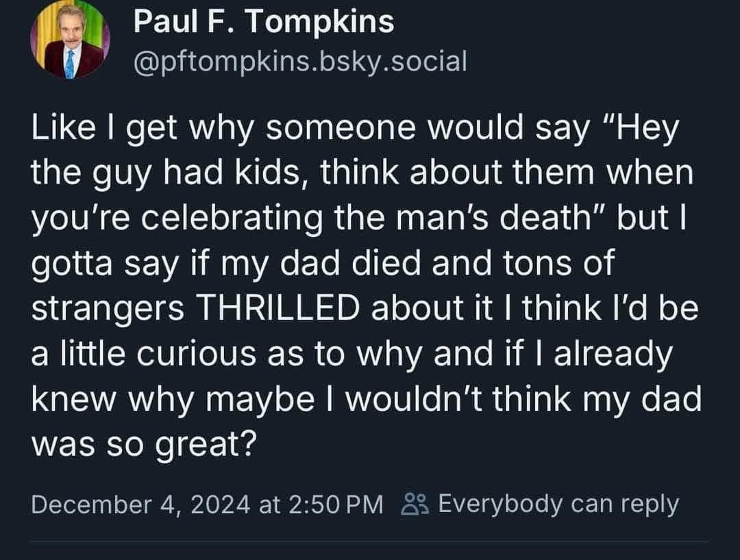Open the Paul F. Tompkins display name

click(264, 22)
